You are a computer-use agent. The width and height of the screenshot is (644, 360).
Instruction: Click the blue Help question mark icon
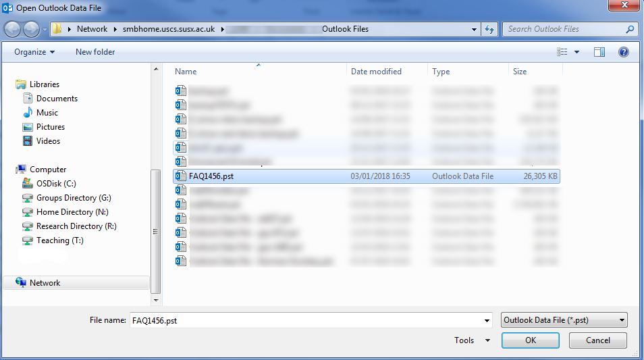pos(624,52)
